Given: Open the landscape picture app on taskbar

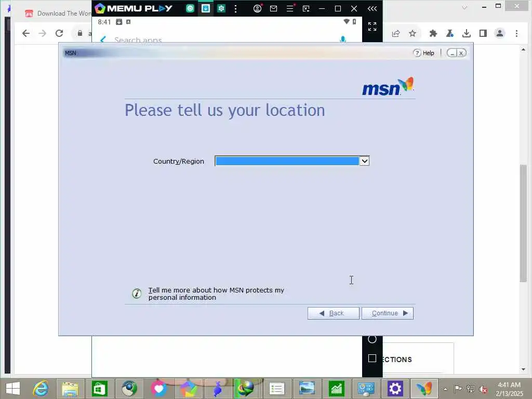Looking at the screenshot, I should point(307,389).
